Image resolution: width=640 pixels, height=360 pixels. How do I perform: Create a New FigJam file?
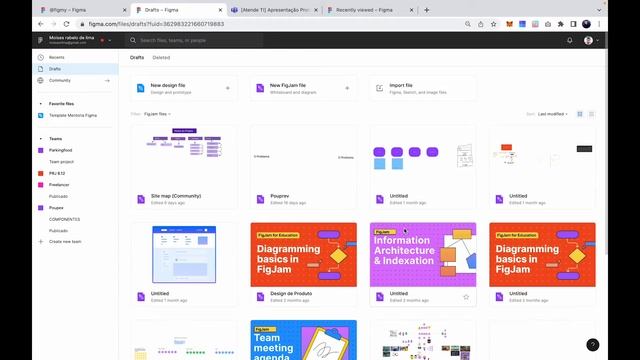303,88
